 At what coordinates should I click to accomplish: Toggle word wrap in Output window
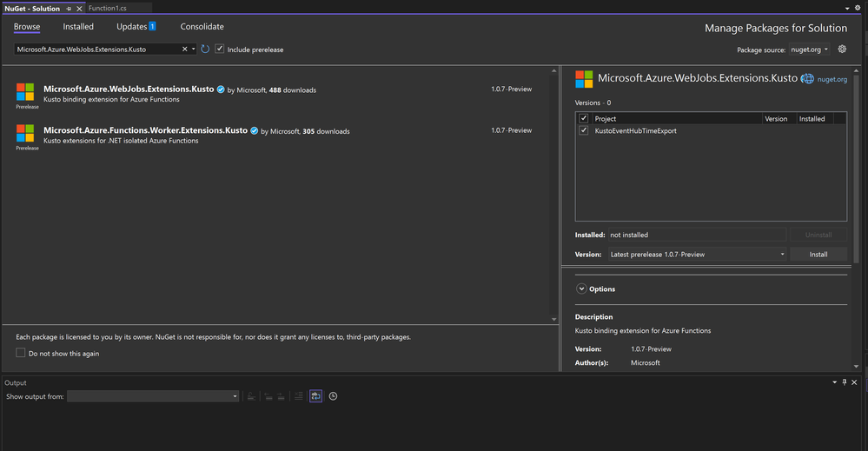coord(315,396)
